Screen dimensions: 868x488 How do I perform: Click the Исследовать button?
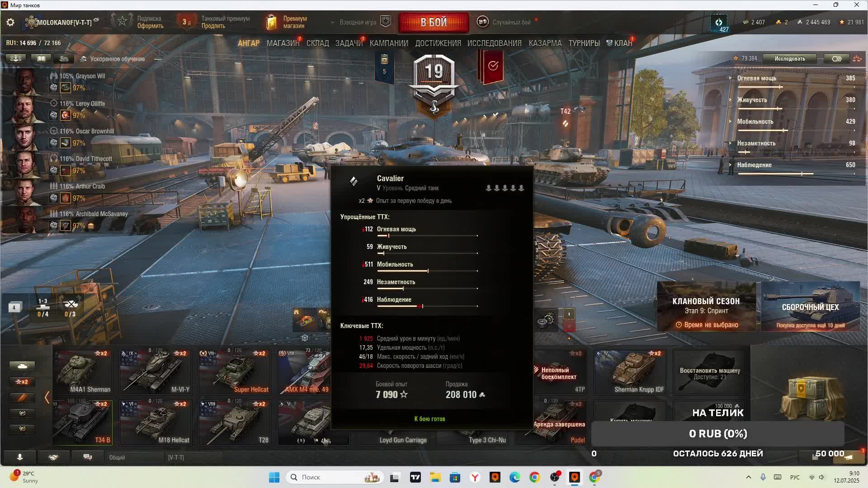pos(789,59)
